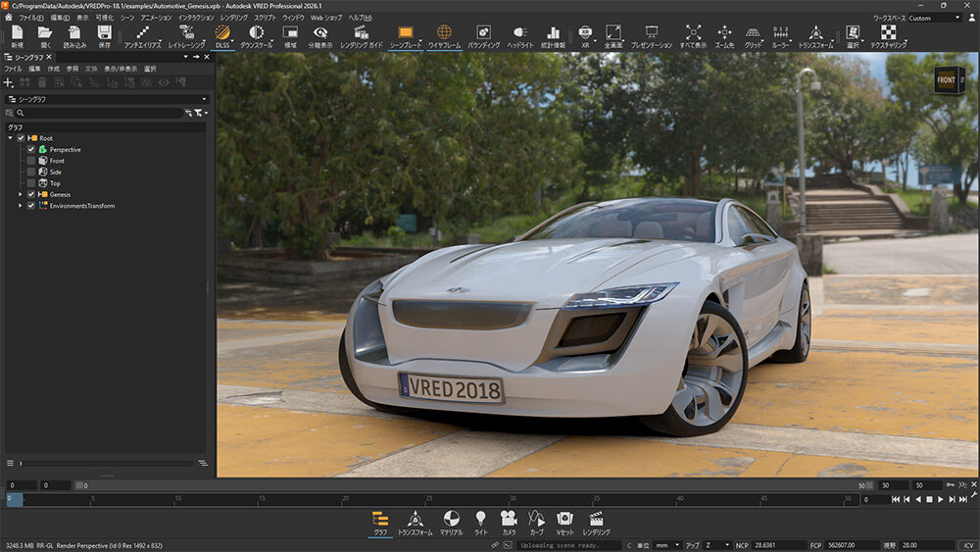The height and width of the screenshot is (552, 980).
Task: Click the XR headset icon
Action: pos(585,36)
